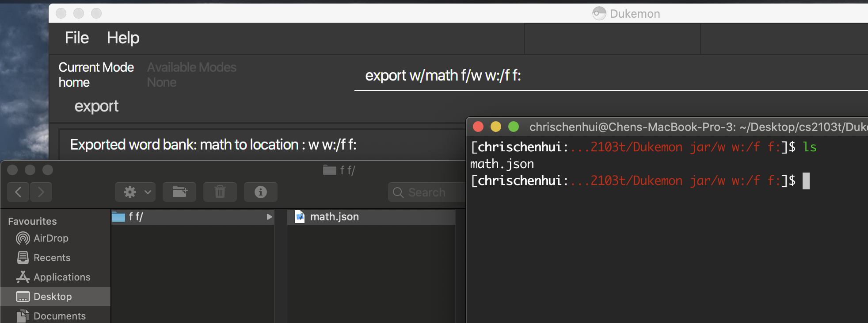
Task: Open the Help menu in Dukemon
Action: pyautogui.click(x=123, y=38)
